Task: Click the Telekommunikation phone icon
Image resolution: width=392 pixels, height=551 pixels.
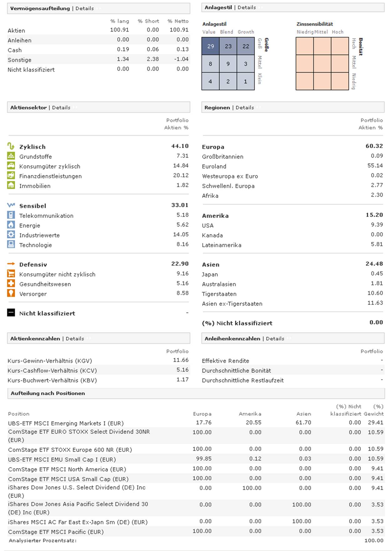Action: 11,215
